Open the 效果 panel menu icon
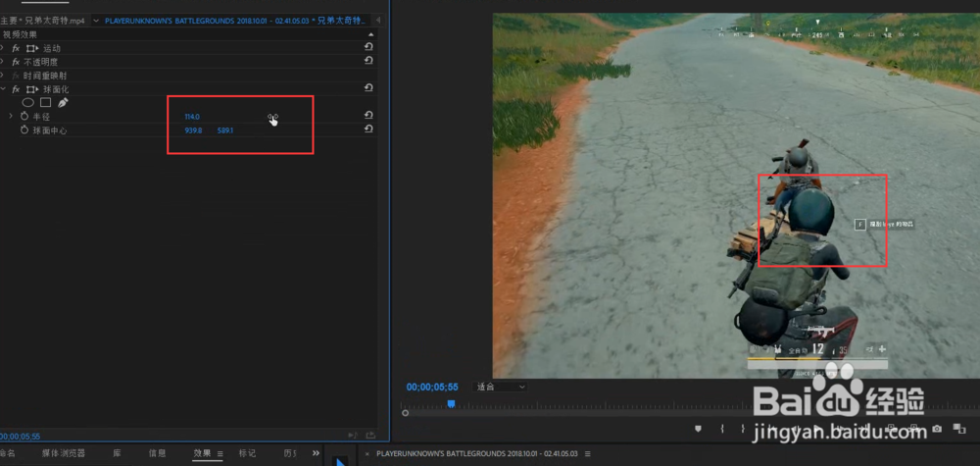 tap(220, 453)
